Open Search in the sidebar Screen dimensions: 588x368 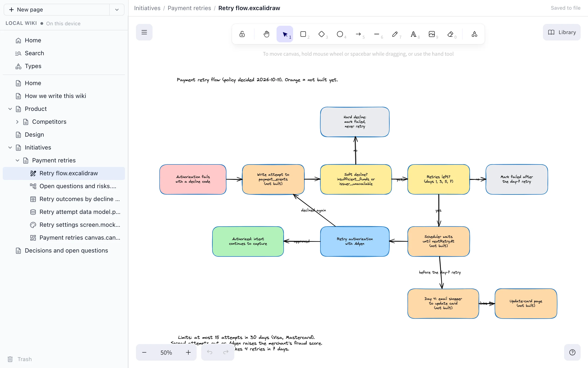pos(64,53)
